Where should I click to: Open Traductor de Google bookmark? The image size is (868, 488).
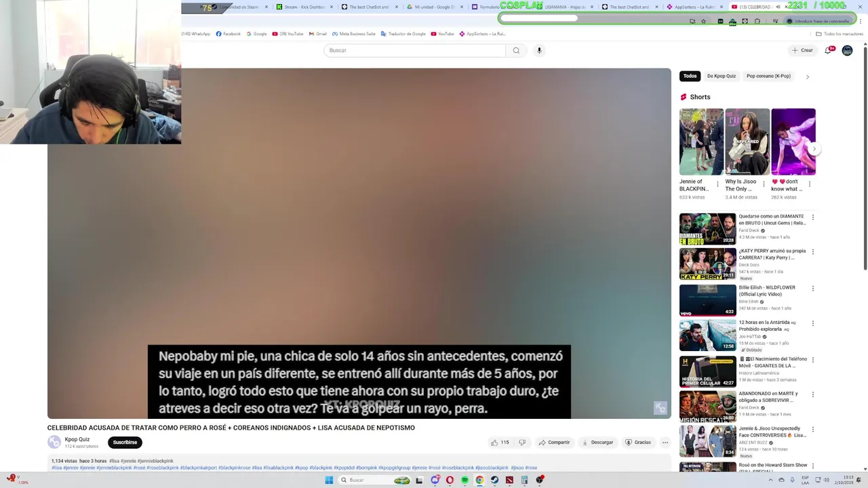(x=403, y=34)
